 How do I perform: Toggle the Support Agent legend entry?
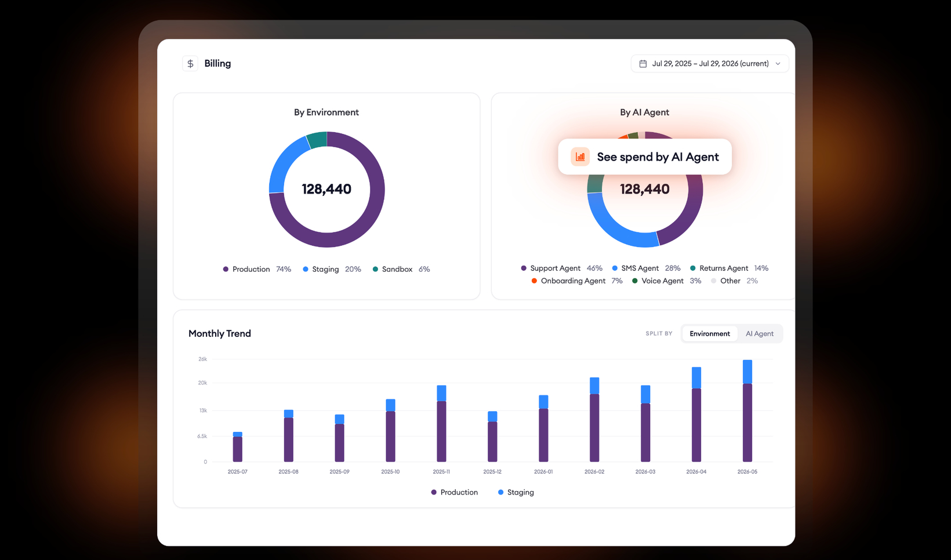pyautogui.click(x=561, y=268)
